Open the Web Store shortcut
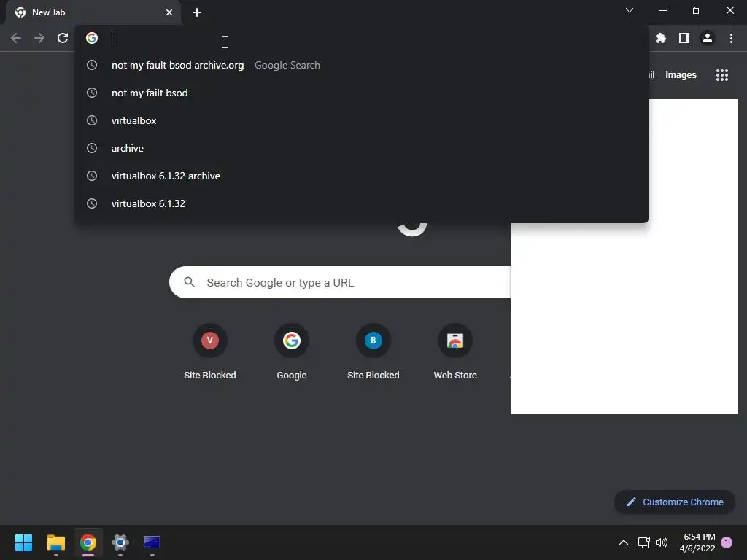This screenshot has width=747, height=560. point(455,352)
